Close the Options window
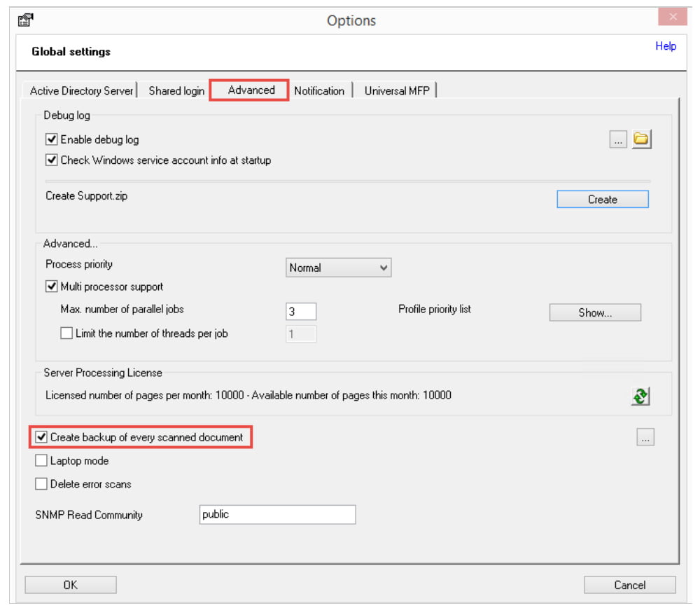Image resolution: width=700 pixels, height=615 pixels. pos(672,17)
